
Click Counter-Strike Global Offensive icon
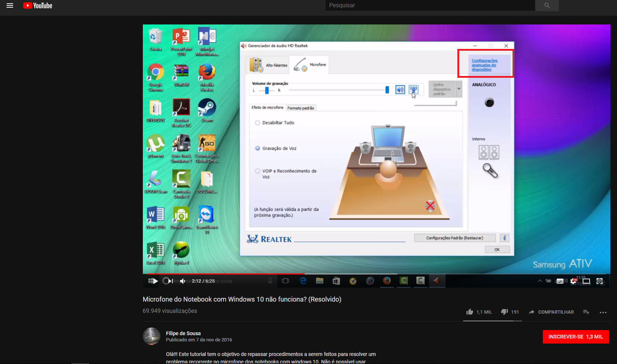(207, 148)
